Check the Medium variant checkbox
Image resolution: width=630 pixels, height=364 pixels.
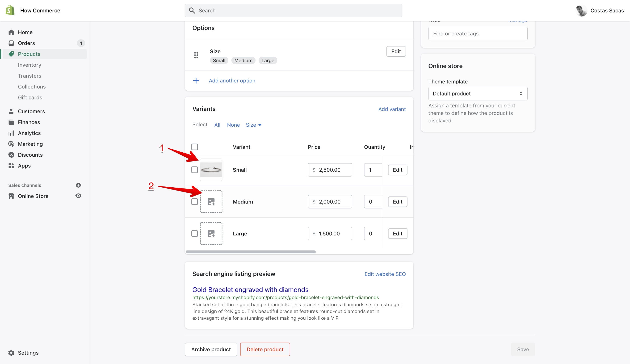(x=194, y=202)
